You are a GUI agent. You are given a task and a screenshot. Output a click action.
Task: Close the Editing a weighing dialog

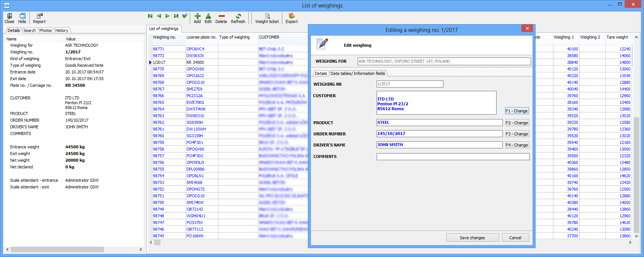point(527,28)
